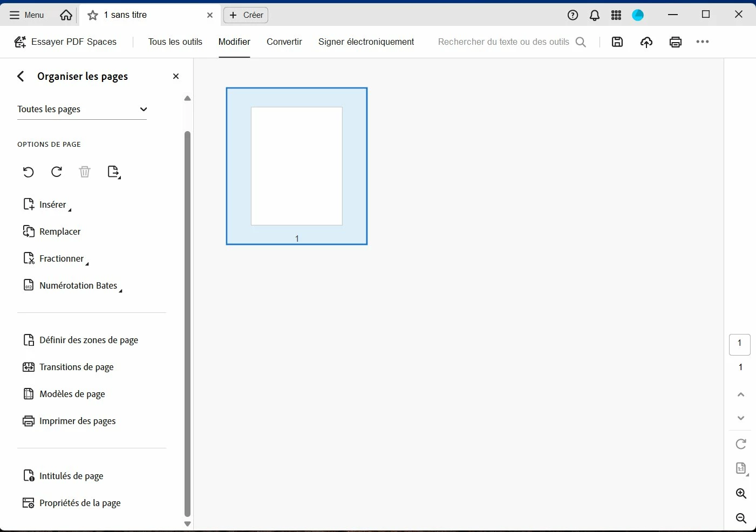Click the cloud upload share icon
Viewport: 756px width, 532px height.
(646, 42)
